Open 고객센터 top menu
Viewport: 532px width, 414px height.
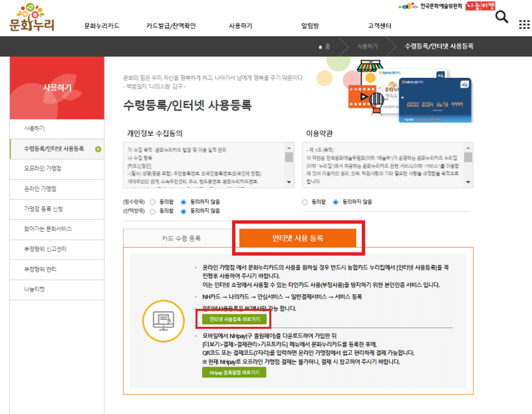click(x=380, y=26)
